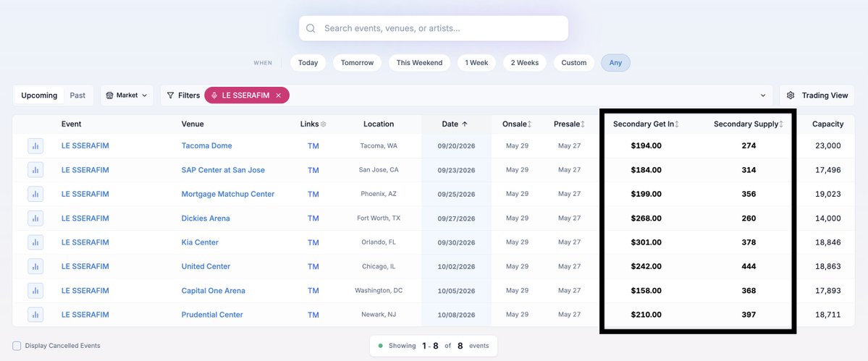Image resolution: width=868 pixels, height=361 pixels.
Task: Open the Trading View button
Action: 817,95
